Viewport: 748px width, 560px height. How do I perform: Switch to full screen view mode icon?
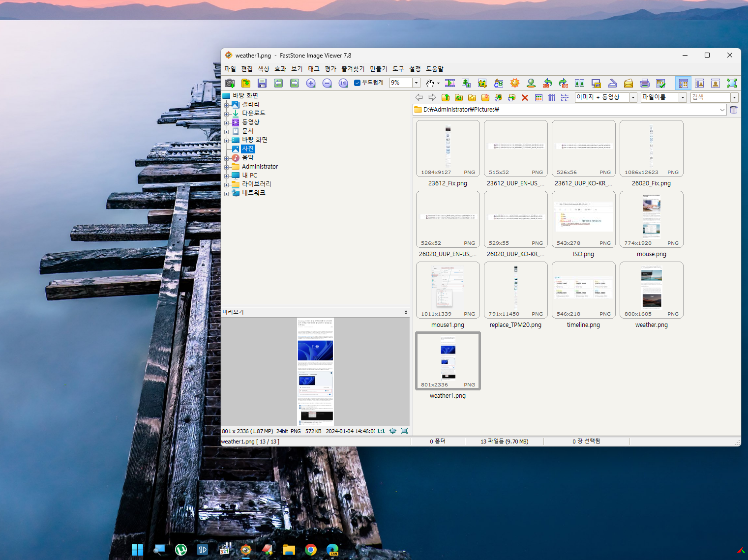(x=732, y=83)
